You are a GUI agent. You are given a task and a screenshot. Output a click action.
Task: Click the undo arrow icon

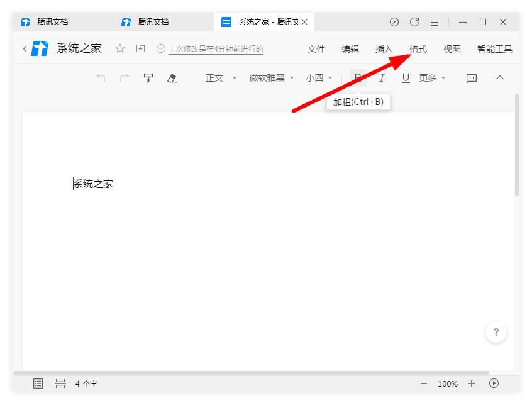tap(100, 78)
